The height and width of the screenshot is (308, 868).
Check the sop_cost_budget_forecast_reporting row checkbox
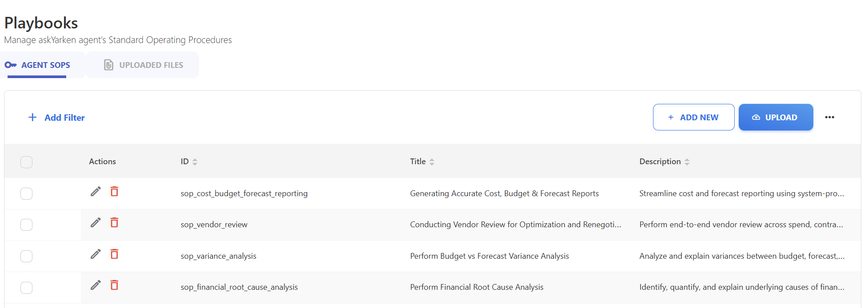[x=27, y=193]
